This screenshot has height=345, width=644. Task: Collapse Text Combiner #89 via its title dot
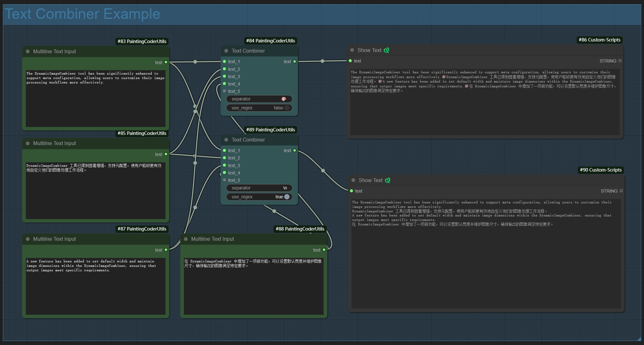coord(226,140)
